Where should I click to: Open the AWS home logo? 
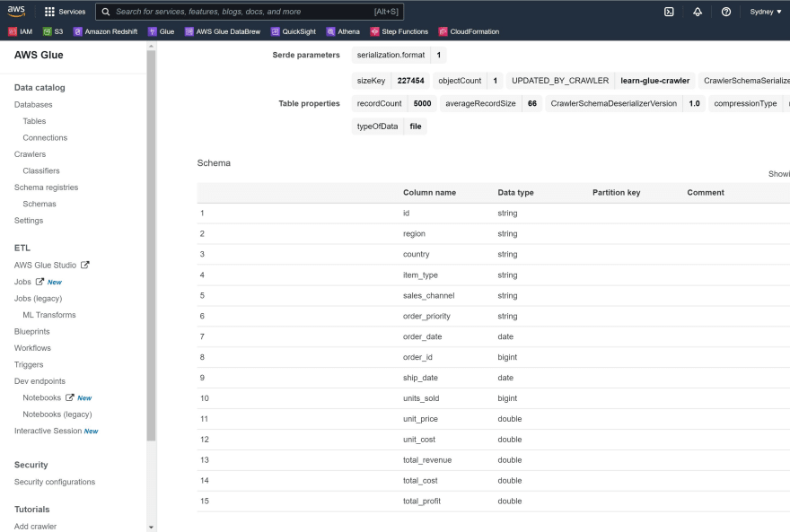[16, 11]
